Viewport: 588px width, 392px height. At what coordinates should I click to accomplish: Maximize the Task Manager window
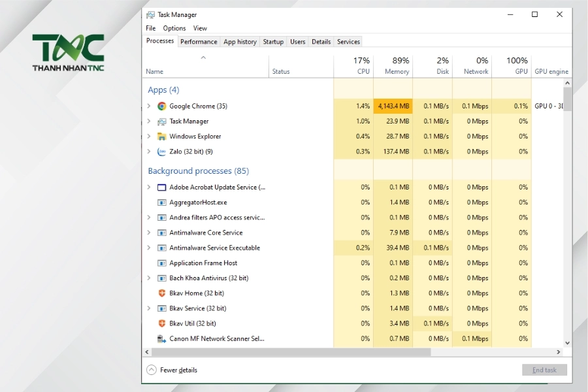pos(534,14)
